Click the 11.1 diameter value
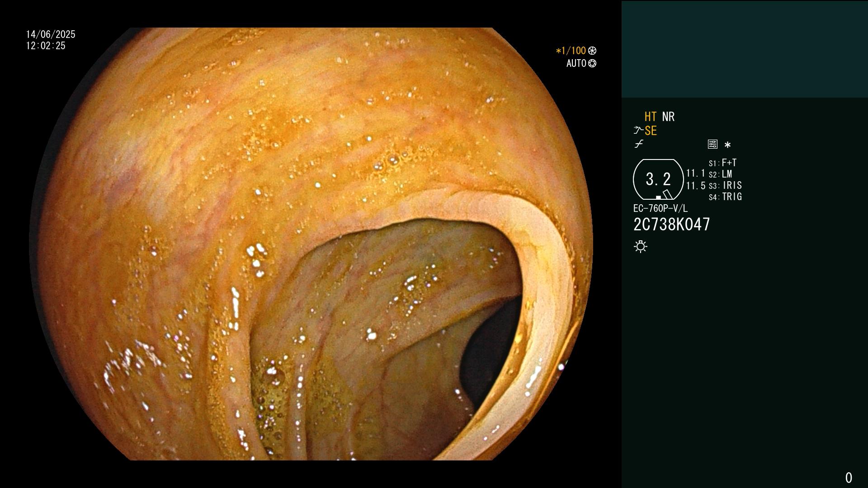This screenshot has height=488, width=868. (696, 174)
